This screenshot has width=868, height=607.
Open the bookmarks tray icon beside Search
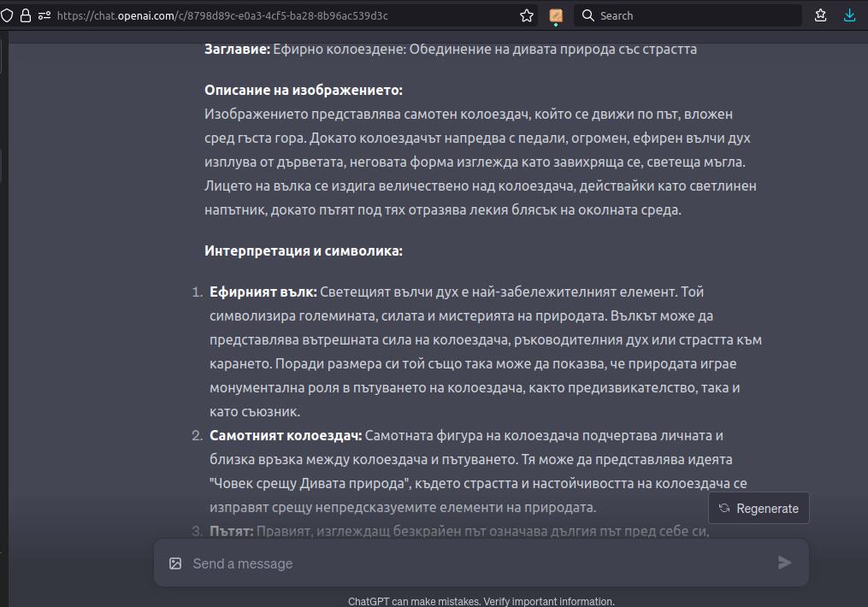pos(821,15)
